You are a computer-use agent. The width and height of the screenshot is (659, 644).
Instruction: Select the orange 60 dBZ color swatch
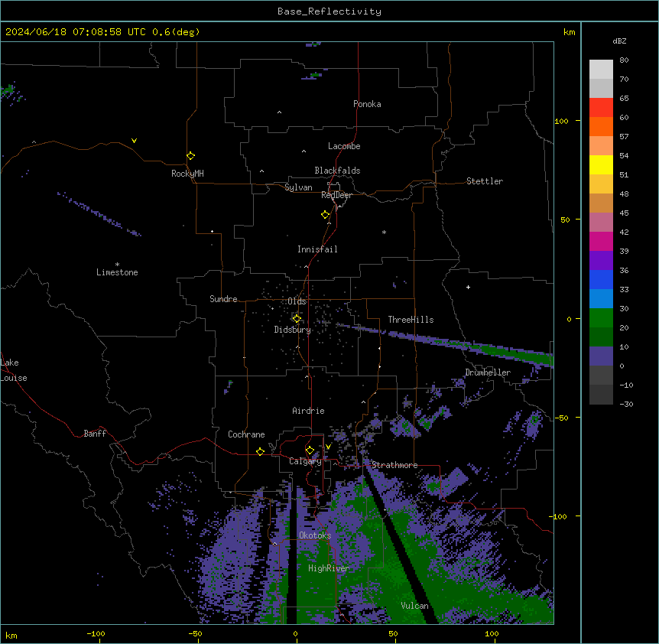601,126
